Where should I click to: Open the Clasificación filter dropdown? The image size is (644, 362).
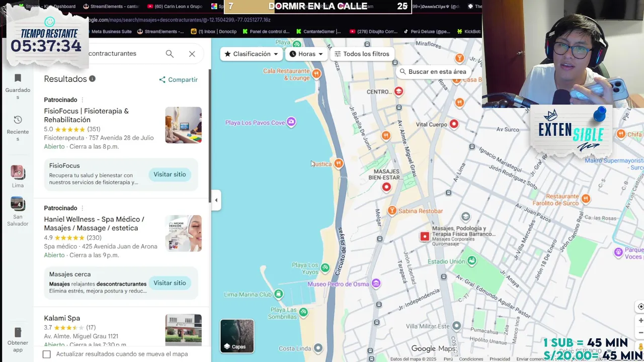(251, 54)
